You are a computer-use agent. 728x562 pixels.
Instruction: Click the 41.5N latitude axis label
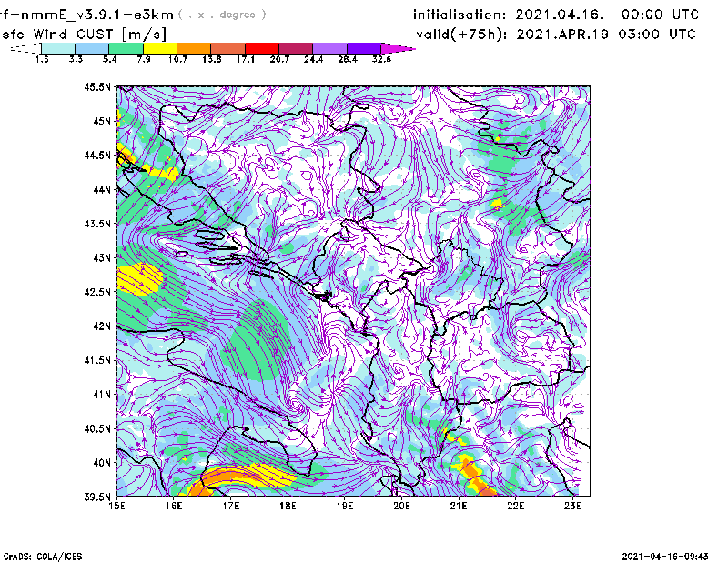point(97,360)
